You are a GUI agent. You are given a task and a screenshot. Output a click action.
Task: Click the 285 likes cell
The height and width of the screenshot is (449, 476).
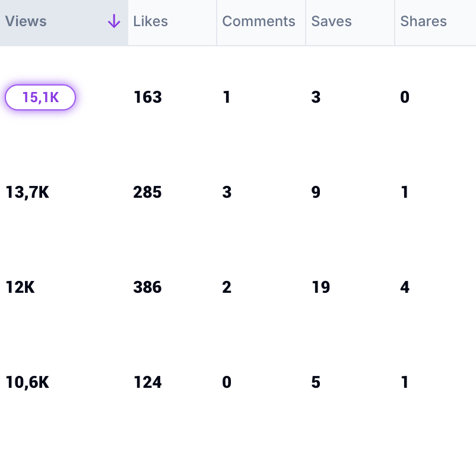pos(148,192)
